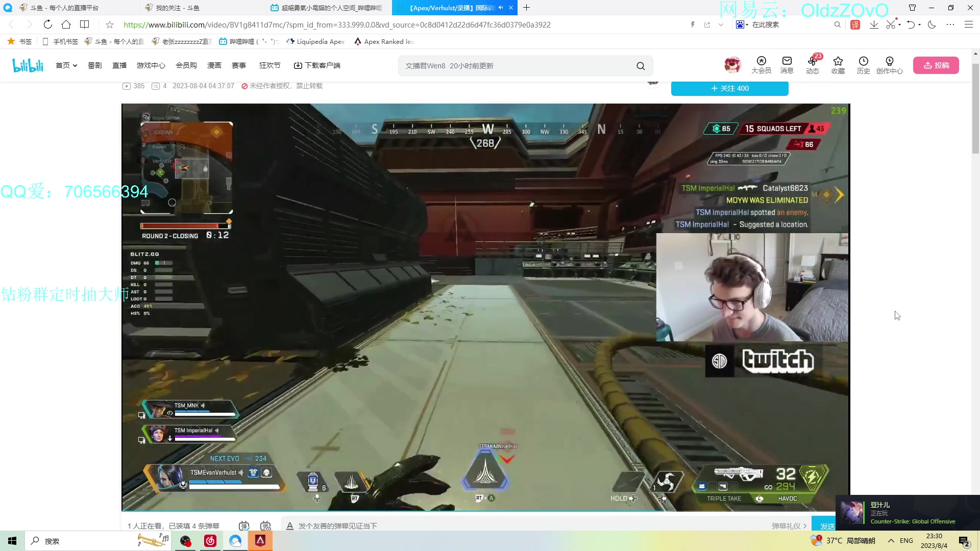Viewport: 980px width, 551px height.
Task: Expand the 弹幕礼仪 chevron link
Action: pos(789,526)
